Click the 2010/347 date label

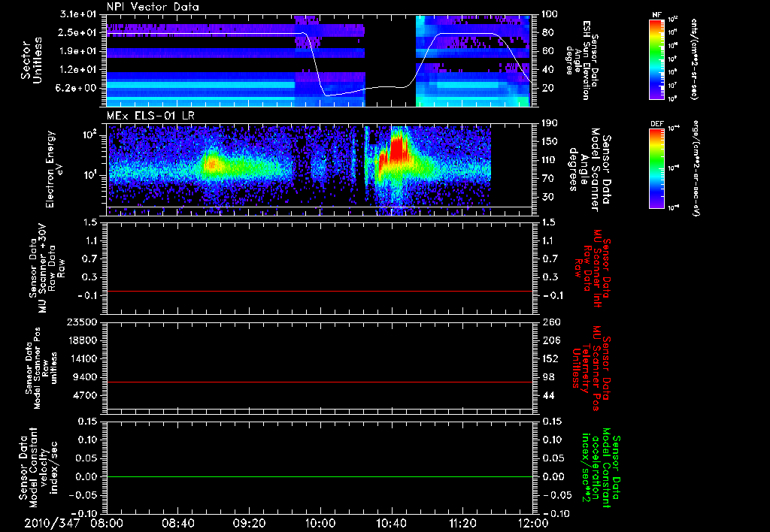51,522
